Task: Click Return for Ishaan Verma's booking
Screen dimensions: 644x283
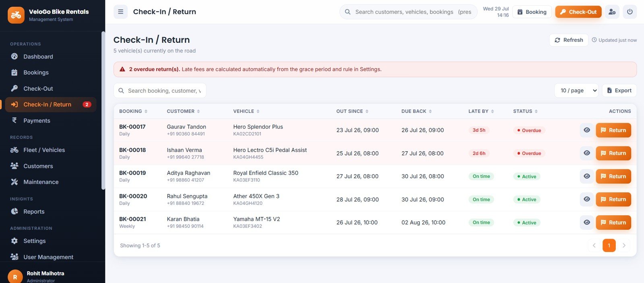Action: 613,153
